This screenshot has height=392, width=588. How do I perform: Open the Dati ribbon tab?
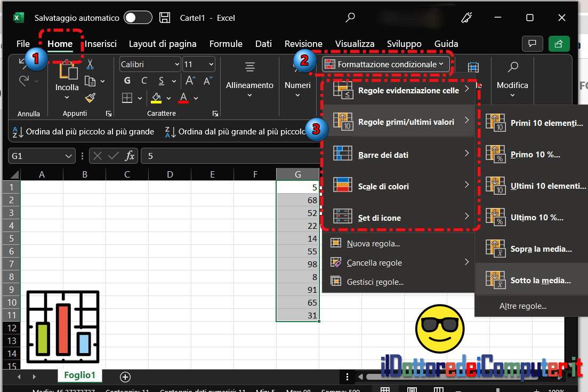pyautogui.click(x=263, y=44)
